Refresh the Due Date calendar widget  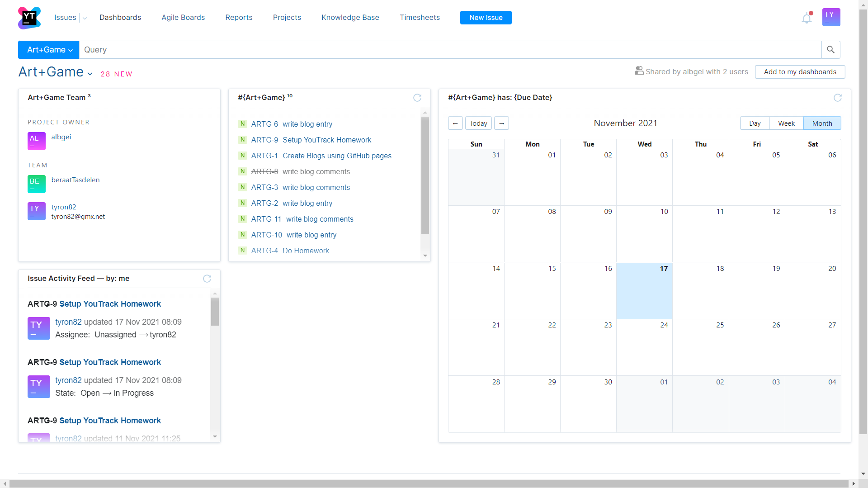tap(837, 98)
